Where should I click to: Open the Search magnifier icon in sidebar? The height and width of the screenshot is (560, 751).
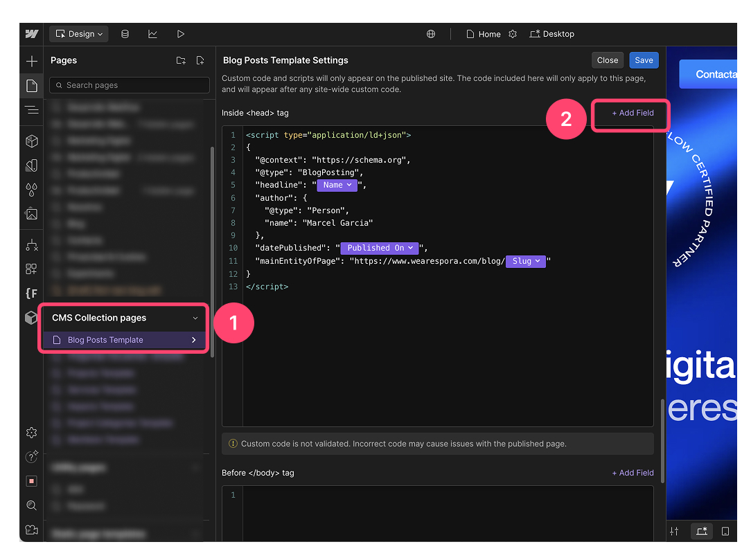click(32, 505)
